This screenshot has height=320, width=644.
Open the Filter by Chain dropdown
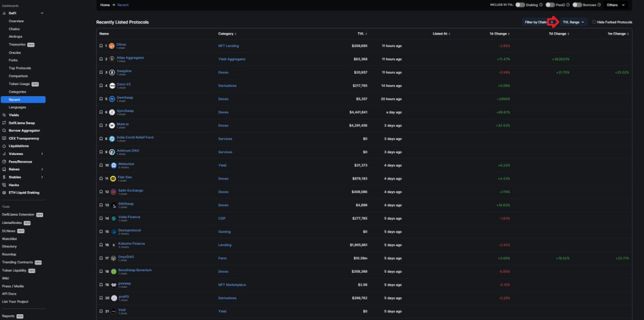(x=539, y=22)
